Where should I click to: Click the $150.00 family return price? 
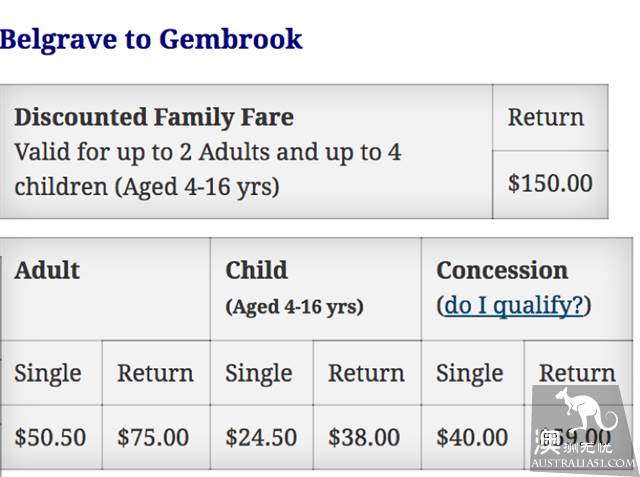coord(550,183)
